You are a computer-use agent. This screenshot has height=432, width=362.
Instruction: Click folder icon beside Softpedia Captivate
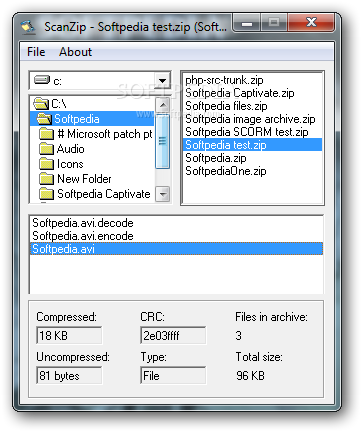coord(46,194)
